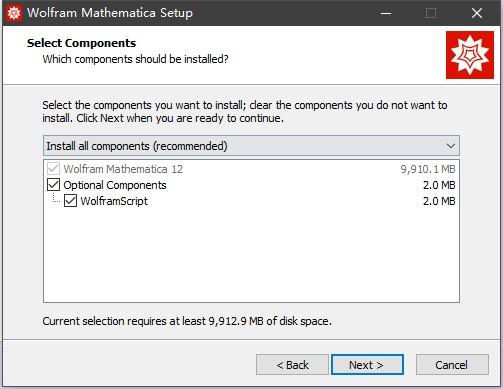Viewport: 503px width, 389px height.
Task: Toggle the WolframScript checkbox
Action: click(70, 201)
